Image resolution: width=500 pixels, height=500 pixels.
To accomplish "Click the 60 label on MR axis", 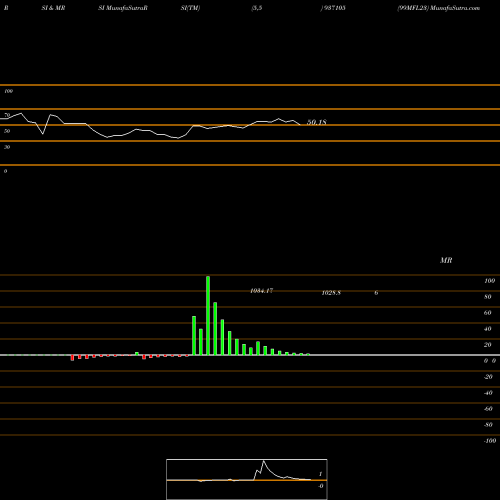I will tap(488, 313).
